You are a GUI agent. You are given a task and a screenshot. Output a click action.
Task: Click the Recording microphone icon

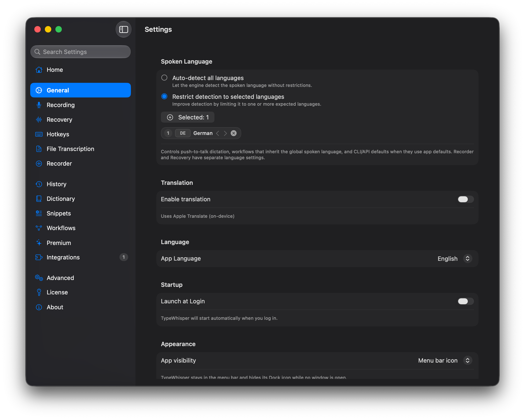[39, 105]
